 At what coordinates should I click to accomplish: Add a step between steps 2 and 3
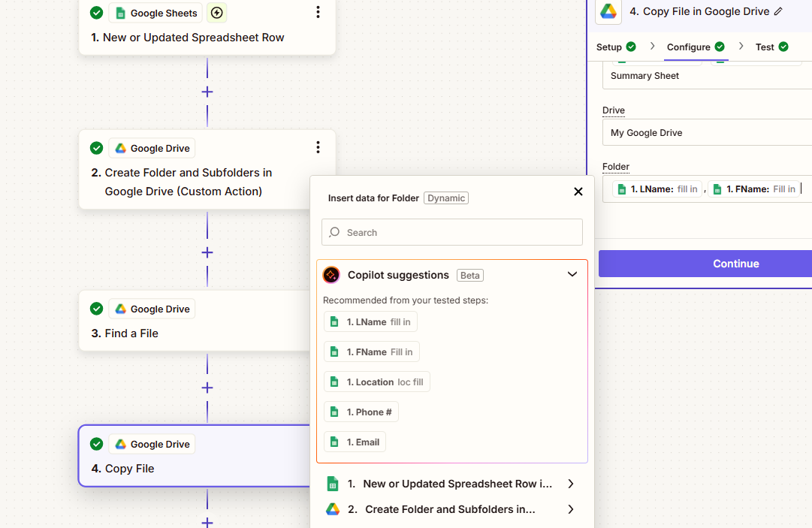tap(207, 252)
